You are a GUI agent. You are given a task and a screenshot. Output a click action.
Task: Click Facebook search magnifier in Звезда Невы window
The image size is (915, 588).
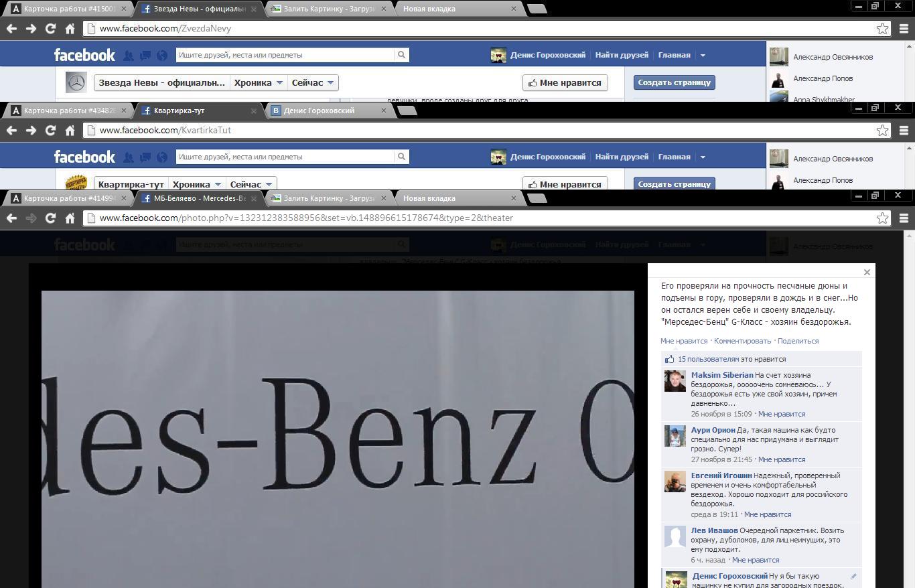(x=401, y=55)
